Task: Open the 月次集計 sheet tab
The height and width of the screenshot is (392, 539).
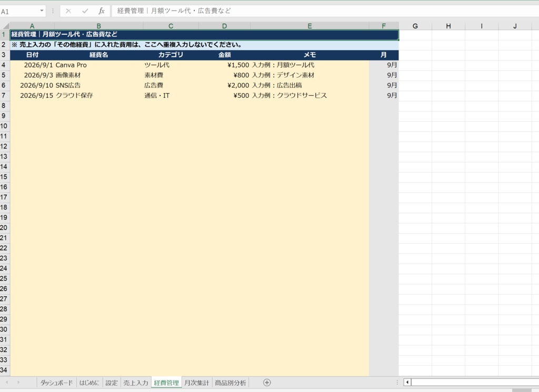Action: click(x=197, y=383)
